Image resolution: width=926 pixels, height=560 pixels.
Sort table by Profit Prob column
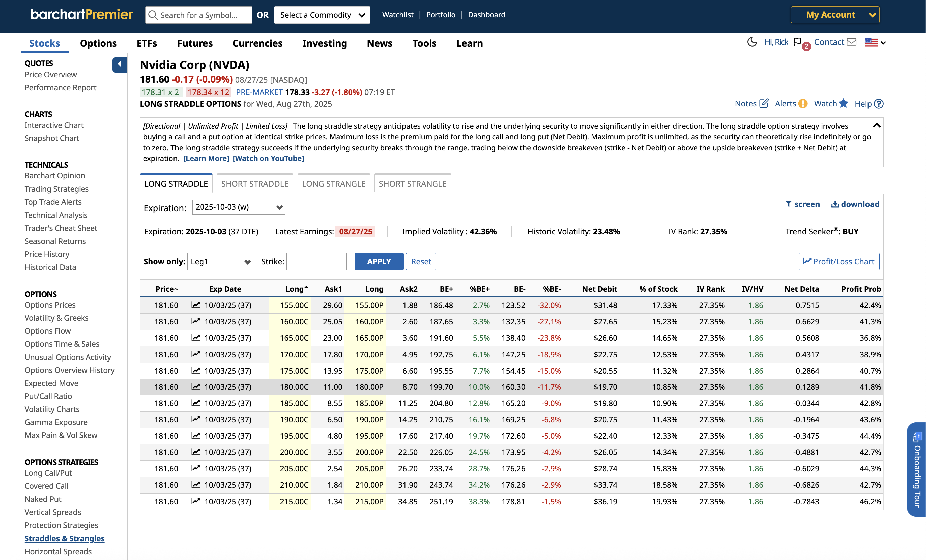pos(861,289)
